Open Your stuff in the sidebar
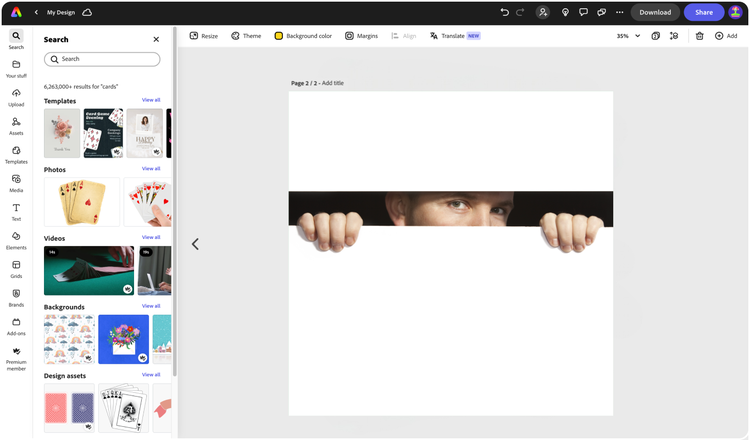 coord(16,69)
